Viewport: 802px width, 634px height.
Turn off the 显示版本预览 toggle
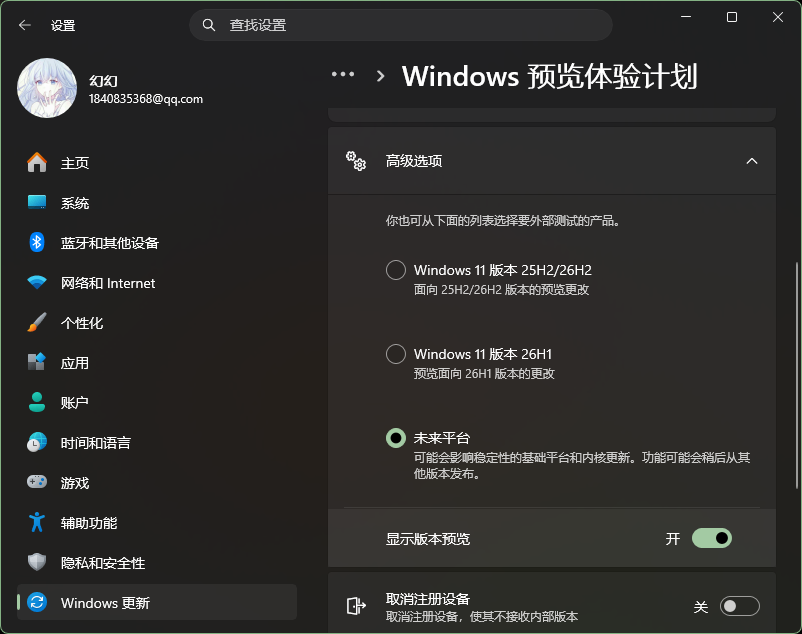[712, 538]
